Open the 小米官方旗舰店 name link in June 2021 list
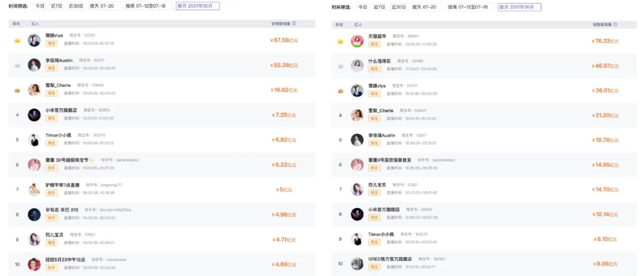644x276 pixels. point(384,209)
